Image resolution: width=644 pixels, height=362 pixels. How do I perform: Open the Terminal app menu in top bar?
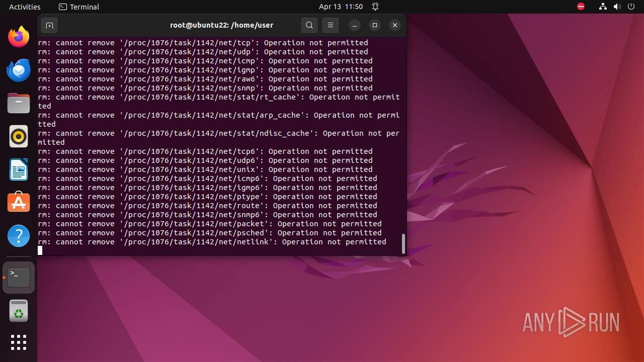(79, 7)
